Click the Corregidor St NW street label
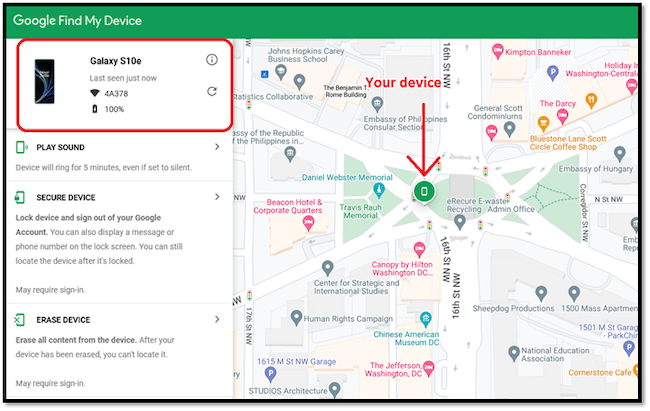The width and height of the screenshot is (650, 411). pyautogui.click(x=583, y=212)
